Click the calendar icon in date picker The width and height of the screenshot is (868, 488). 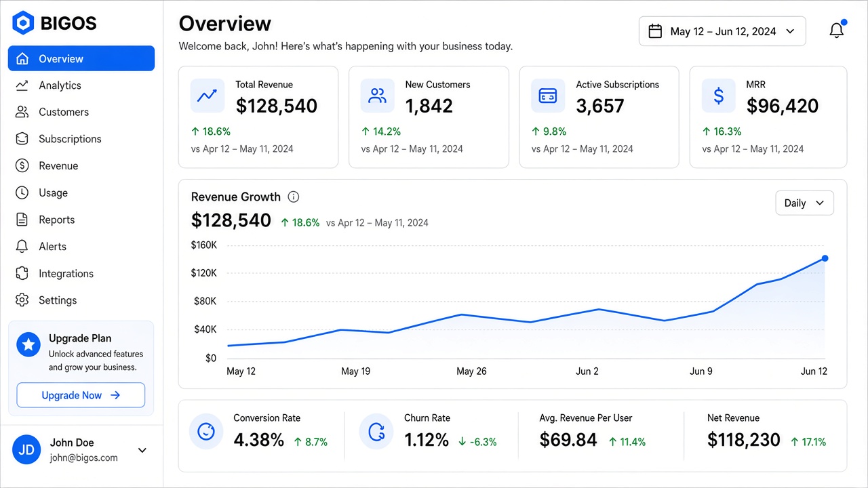[x=655, y=31]
